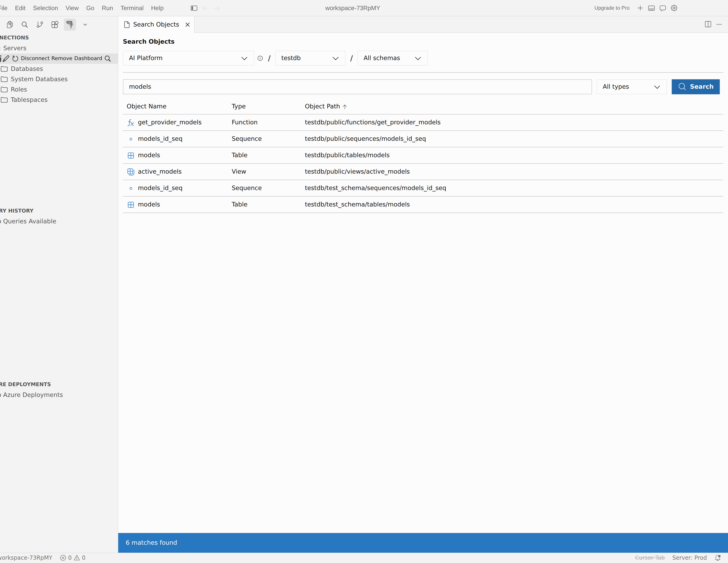The width and height of the screenshot is (728, 563).
Task: Select the PostgreSQL elephant view icon
Action: coord(70,24)
